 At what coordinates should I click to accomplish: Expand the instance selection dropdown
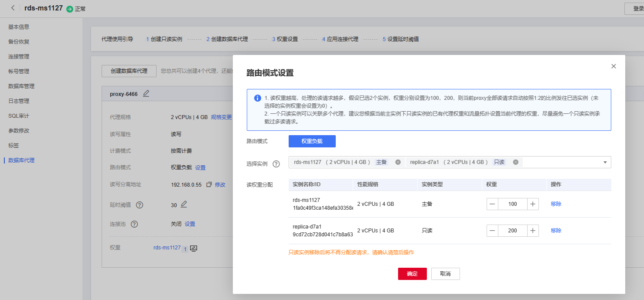click(605, 162)
